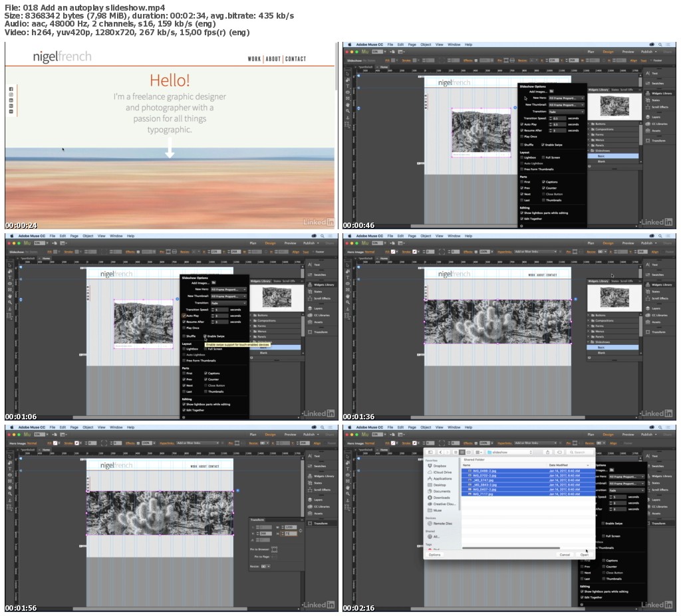Click Open to import selected images
Viewport: 681px width, 616px height.
point(585,555)
